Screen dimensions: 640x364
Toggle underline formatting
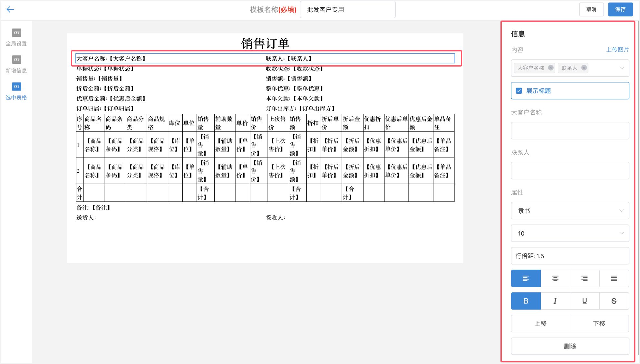coord(584,301)
